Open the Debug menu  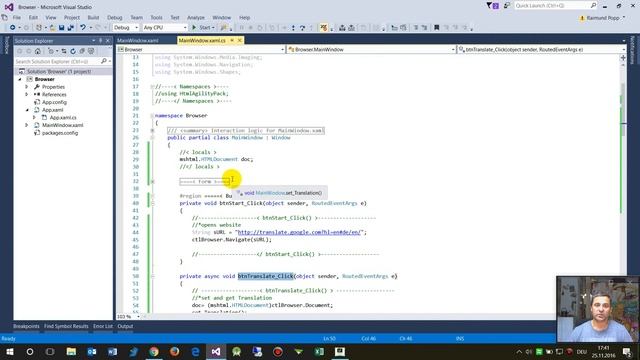pos(115,18)
